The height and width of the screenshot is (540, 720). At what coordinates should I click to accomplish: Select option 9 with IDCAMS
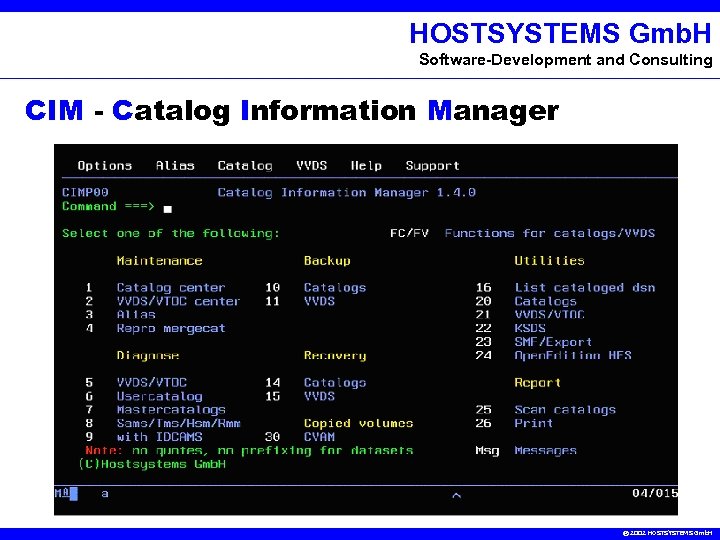point(144,437)
